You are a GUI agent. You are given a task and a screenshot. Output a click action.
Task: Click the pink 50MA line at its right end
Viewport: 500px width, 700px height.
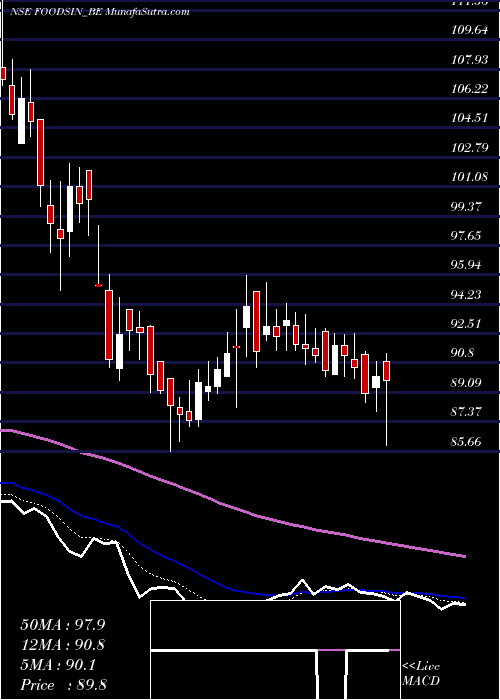click(x=462, y=556)
